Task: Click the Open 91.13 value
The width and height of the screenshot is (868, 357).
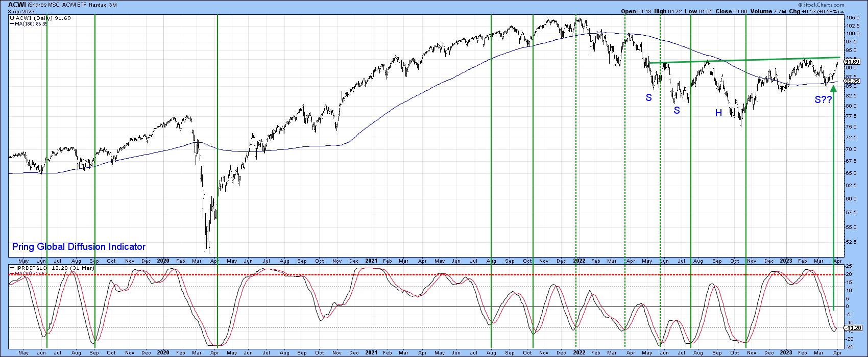Action: coord(636,11)
